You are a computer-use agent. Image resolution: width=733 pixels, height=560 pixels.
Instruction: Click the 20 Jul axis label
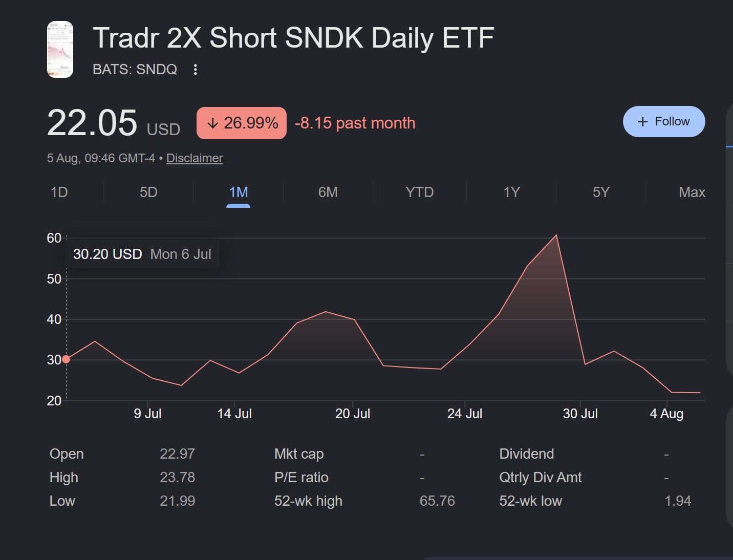point(353,414)
